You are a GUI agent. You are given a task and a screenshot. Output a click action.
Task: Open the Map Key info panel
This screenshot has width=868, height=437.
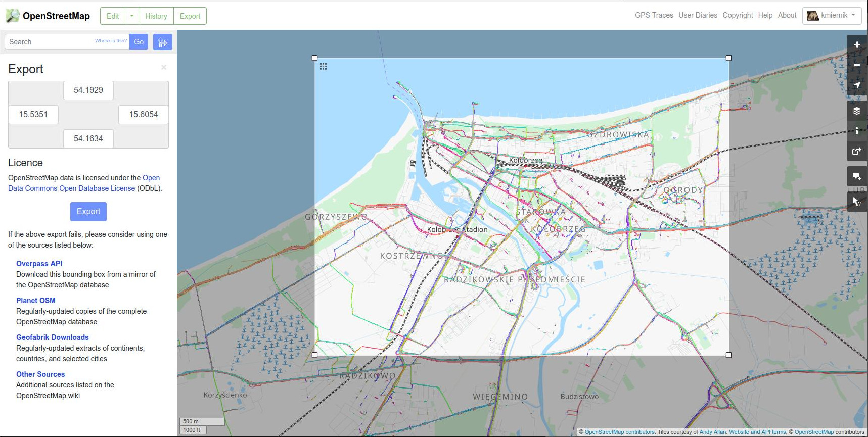(x=857, y=131)
